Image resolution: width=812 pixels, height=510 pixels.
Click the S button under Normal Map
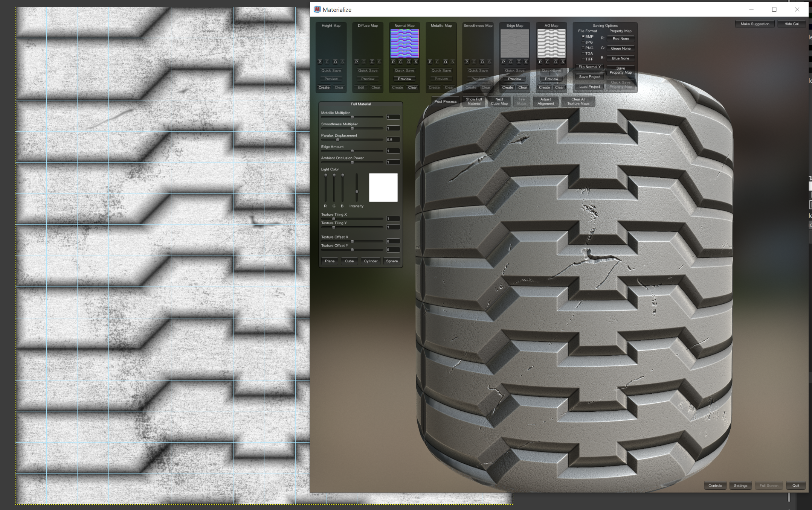click(x=416, y=62)
